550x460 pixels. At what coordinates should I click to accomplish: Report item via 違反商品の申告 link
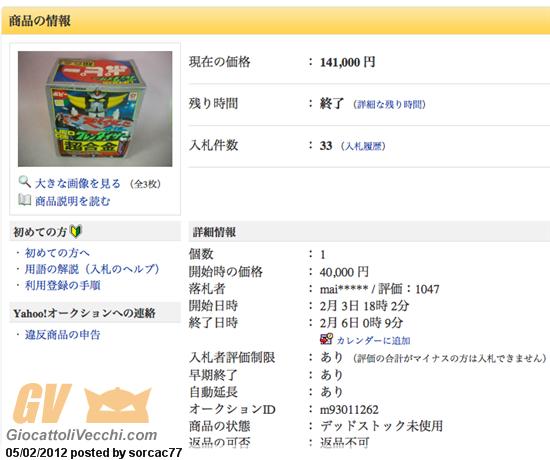coord(62,334)
